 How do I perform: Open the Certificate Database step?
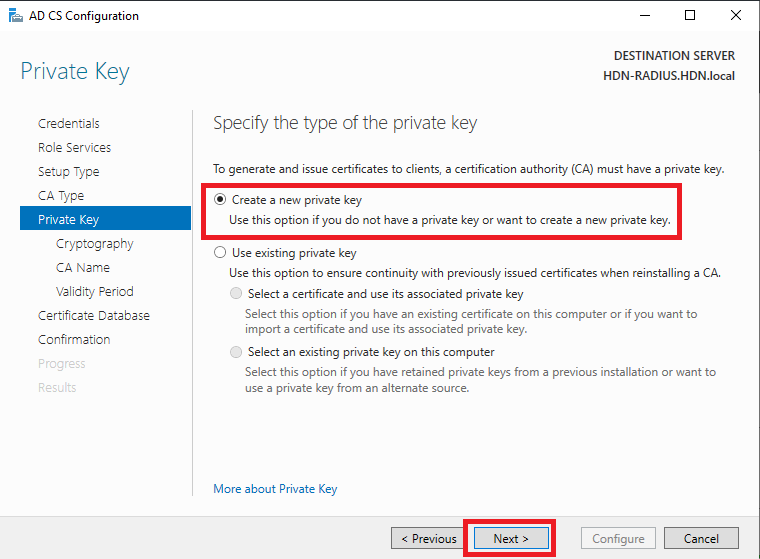94,316
